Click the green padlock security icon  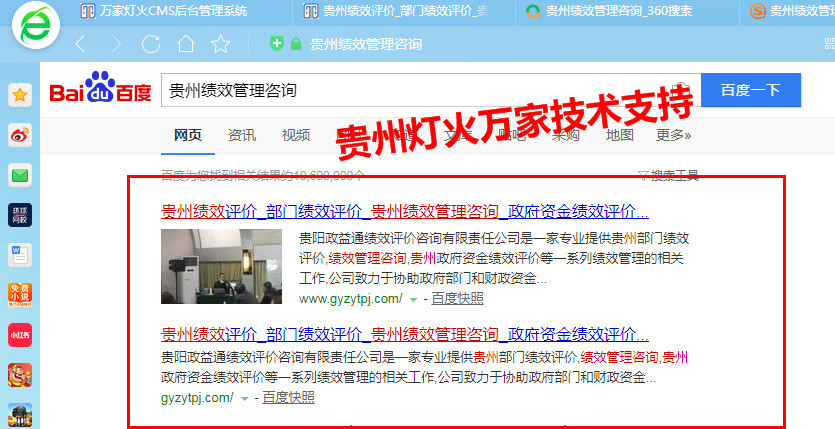(296, 44)
